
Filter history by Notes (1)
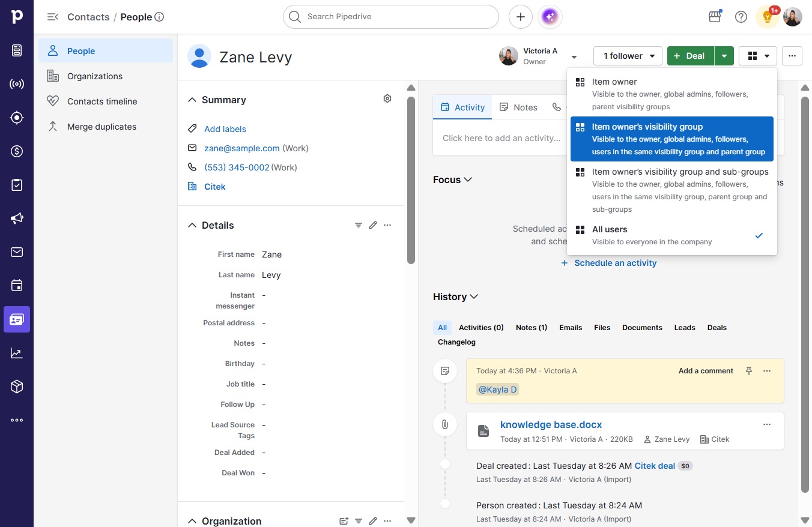pyautogui.click(x=532, y=328)
